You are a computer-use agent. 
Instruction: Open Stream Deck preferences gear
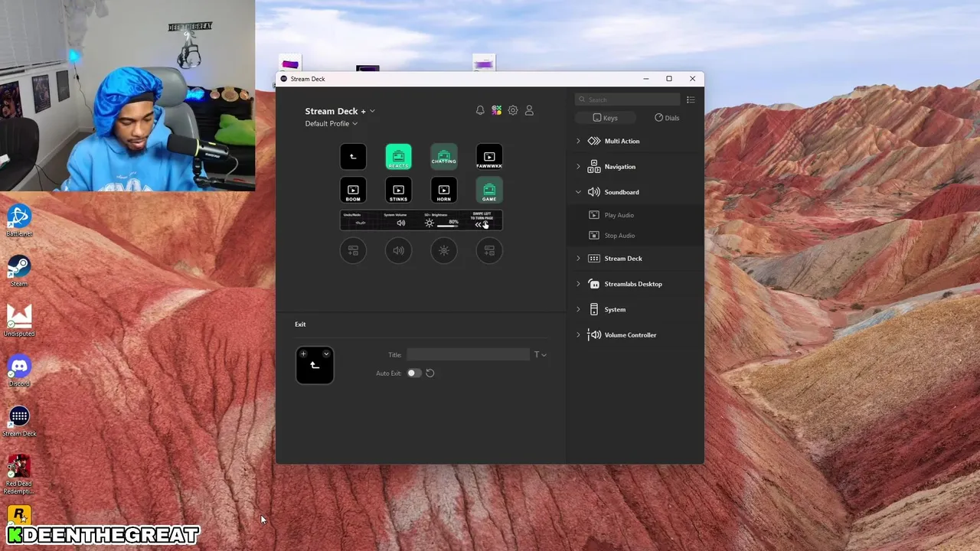513,110
